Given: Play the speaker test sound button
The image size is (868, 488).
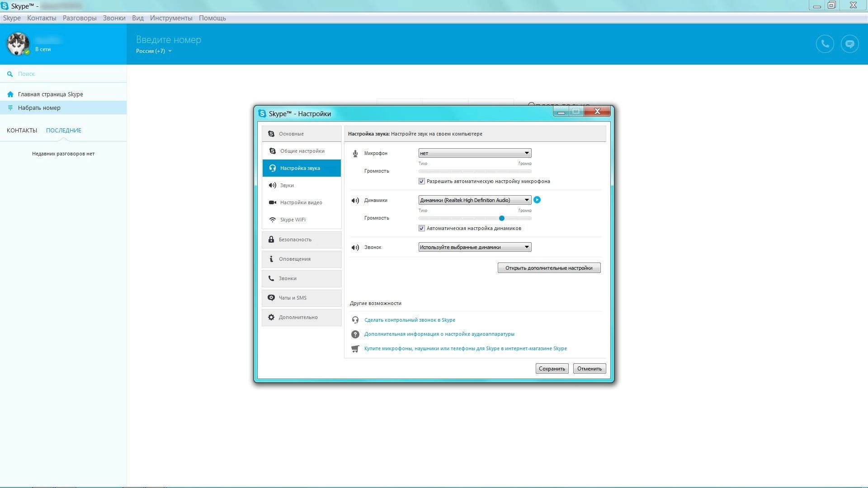Looking at the screenshot, I should point(537,200).
